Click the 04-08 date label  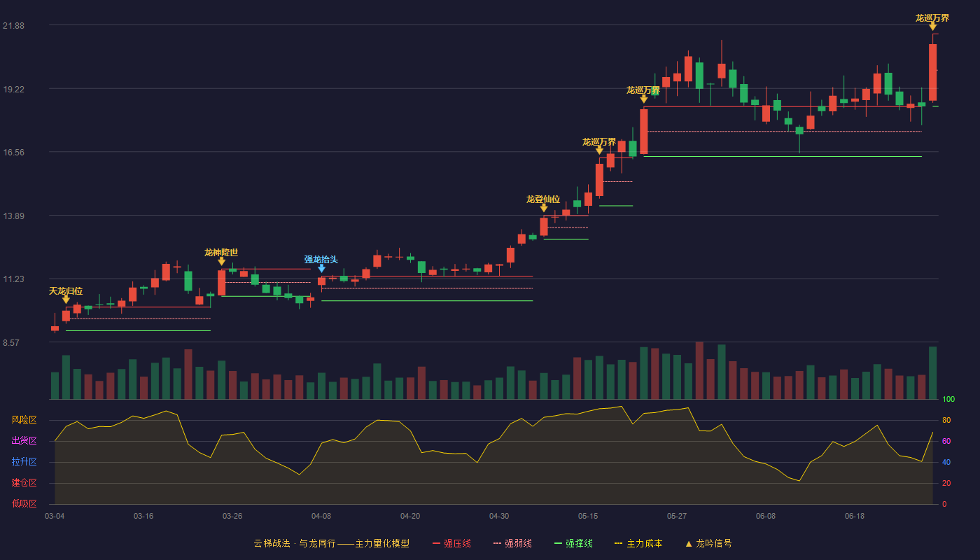tap(321, 516)
